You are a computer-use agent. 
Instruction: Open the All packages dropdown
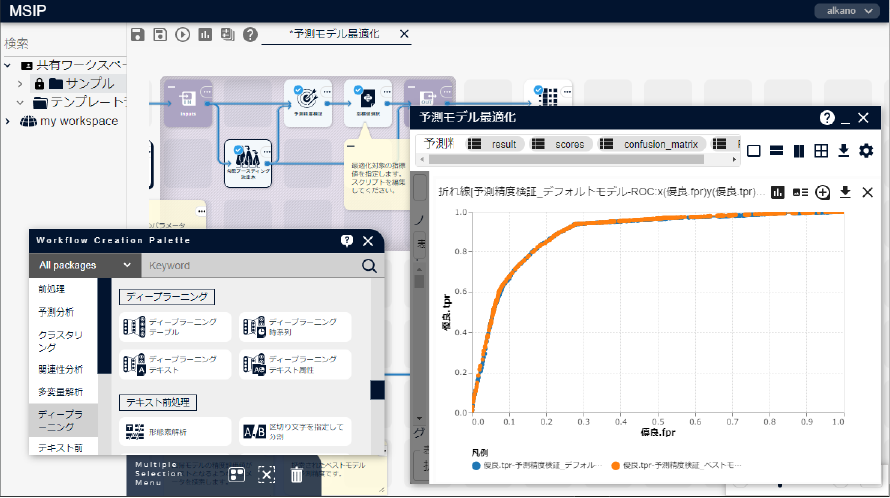pos(85,266)
